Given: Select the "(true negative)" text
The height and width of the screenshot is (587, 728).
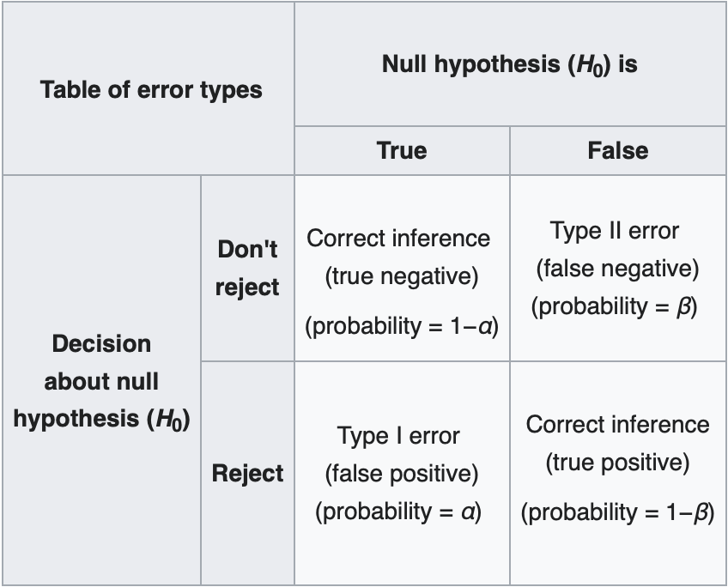Looking at the screenshot, I should 401,276.
